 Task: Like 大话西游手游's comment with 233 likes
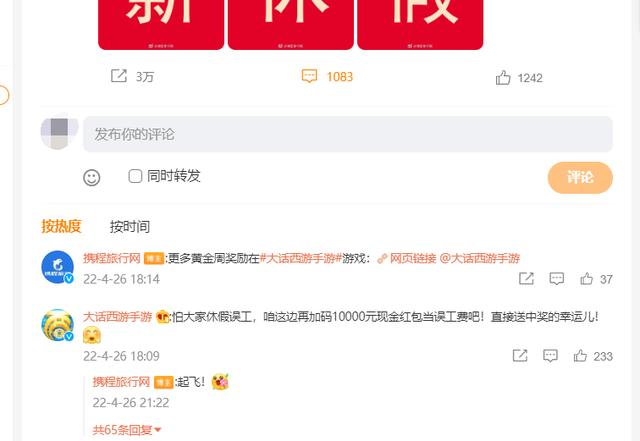click(580, 356)
